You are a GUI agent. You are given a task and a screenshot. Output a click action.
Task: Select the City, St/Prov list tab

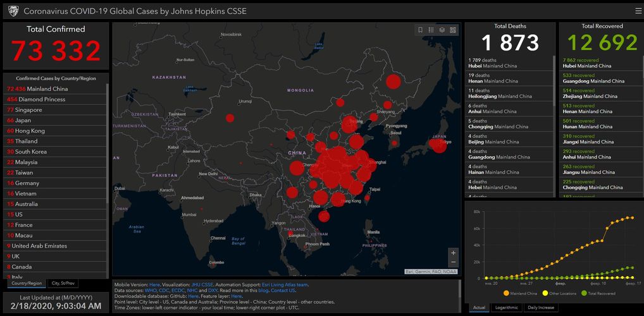point(63,283)
